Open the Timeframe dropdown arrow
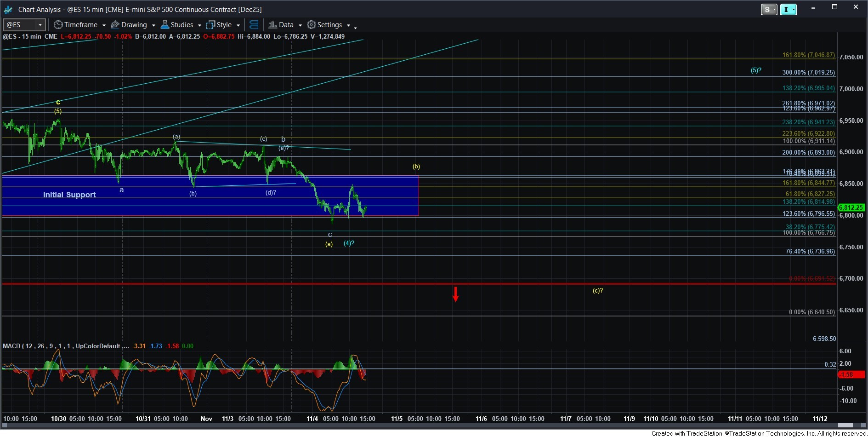Image resolution: width=868 pixels, height=437 pixels. click(104, 25)
